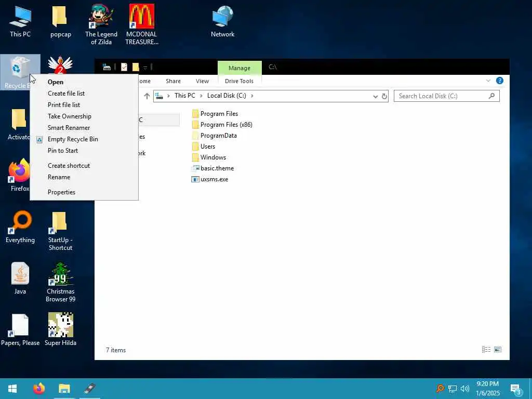
Task: Open Firefox from the taskbar
Action: [39, 389]
